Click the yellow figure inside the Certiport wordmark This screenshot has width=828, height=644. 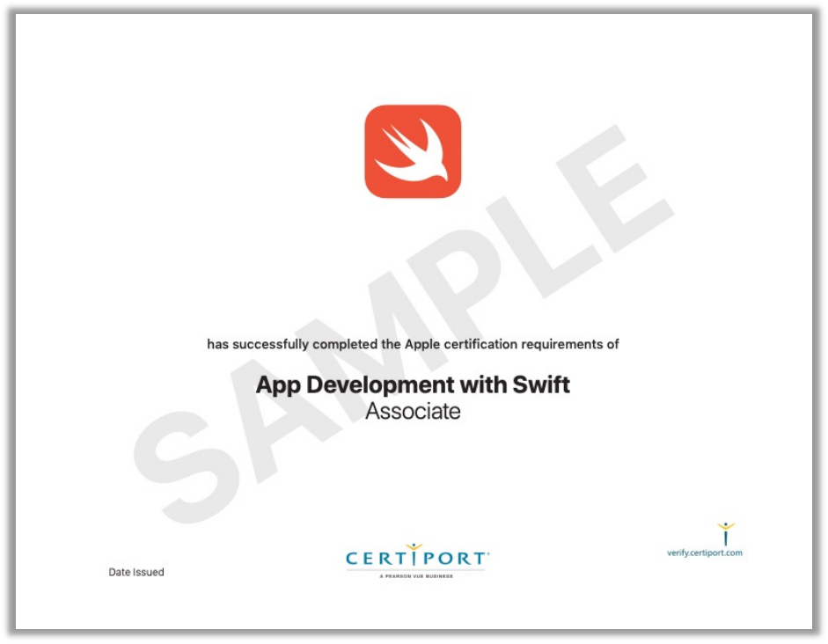tap(414, 553)
